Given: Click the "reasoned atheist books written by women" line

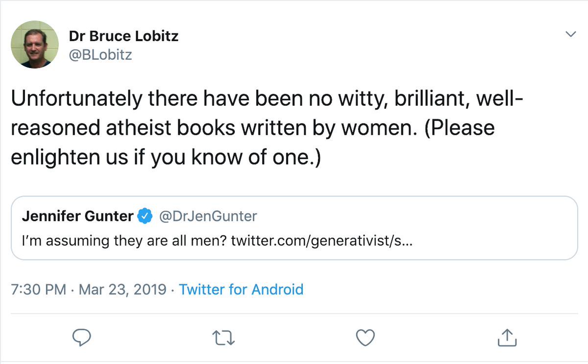Looking at the screenshot, I should click(252, 128).
